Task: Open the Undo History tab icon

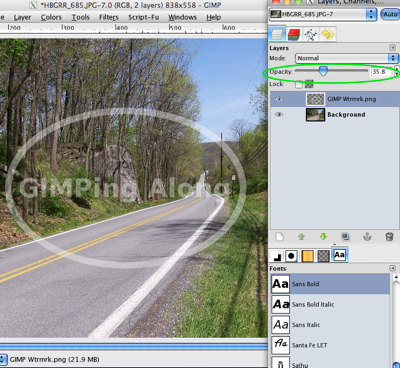Action: [327, 34]
